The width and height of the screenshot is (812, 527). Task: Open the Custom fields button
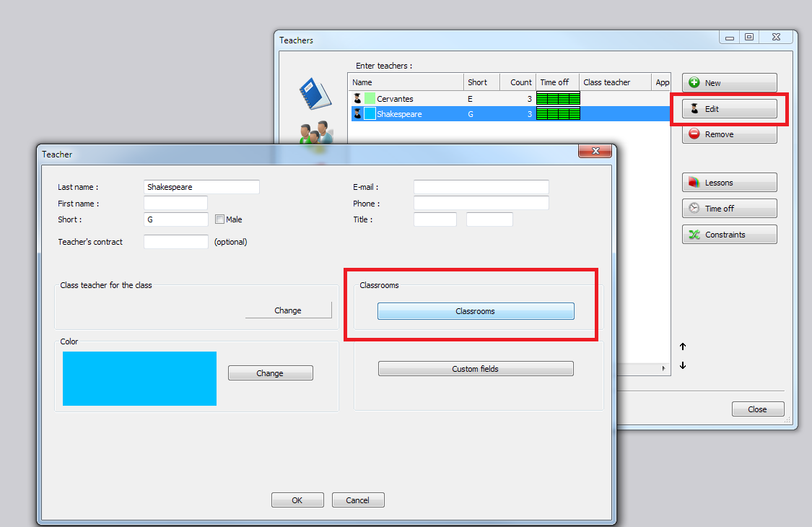pos(476,369)
